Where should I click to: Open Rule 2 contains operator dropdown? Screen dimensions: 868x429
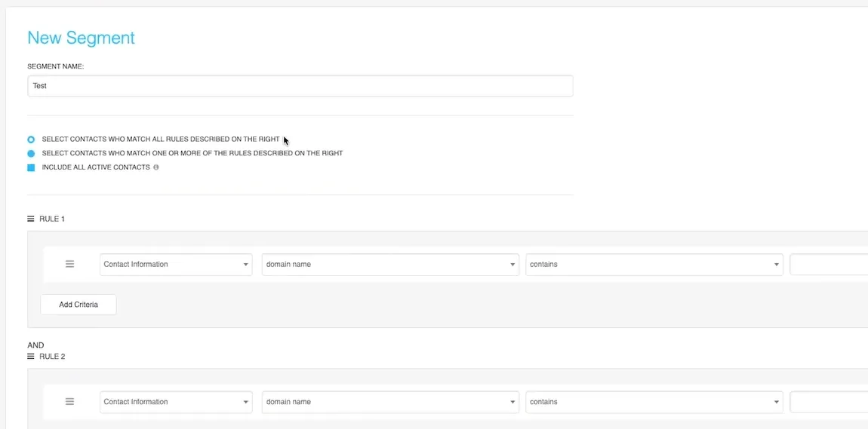click(654, 402)
